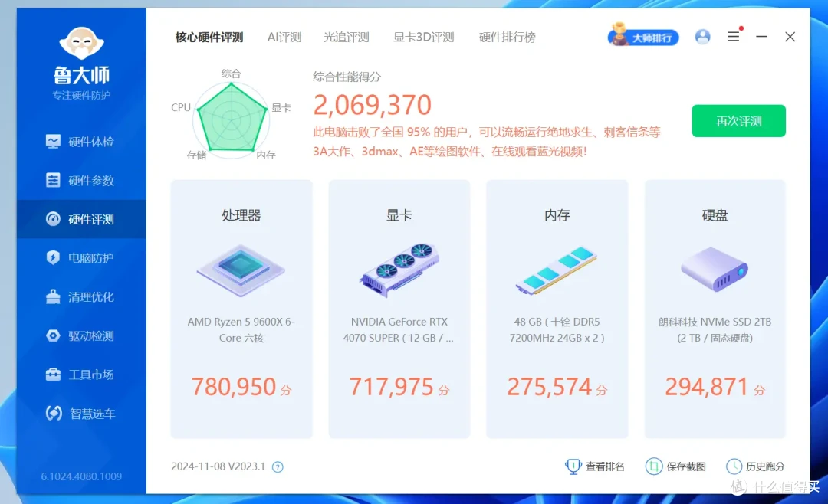Open 智慧选车 in the sidebar
The image size is (828, 504).
point(81,413)
